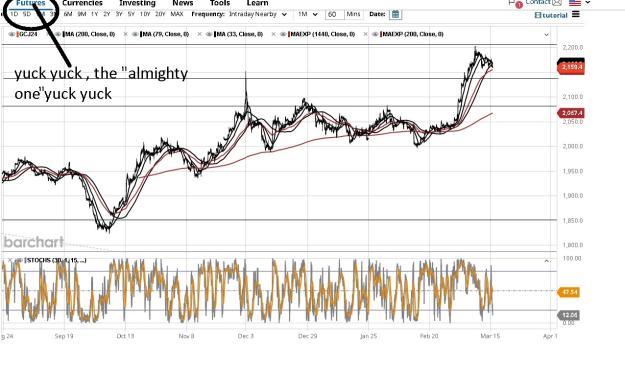Open the Currencies menu
Screen dimensions: 625x370
(82, 3)
